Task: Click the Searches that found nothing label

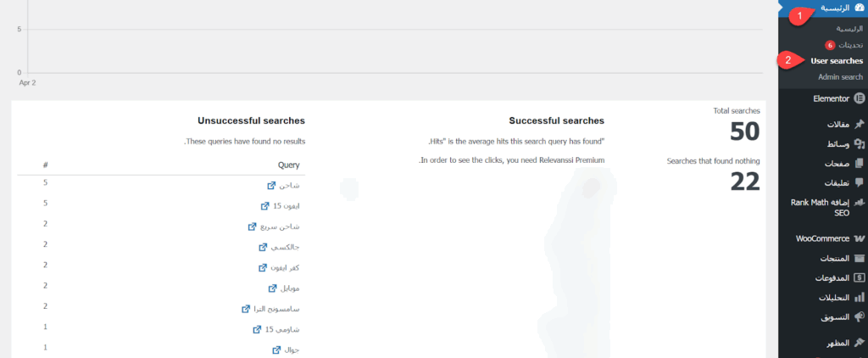Action: (x=714, y=160)
